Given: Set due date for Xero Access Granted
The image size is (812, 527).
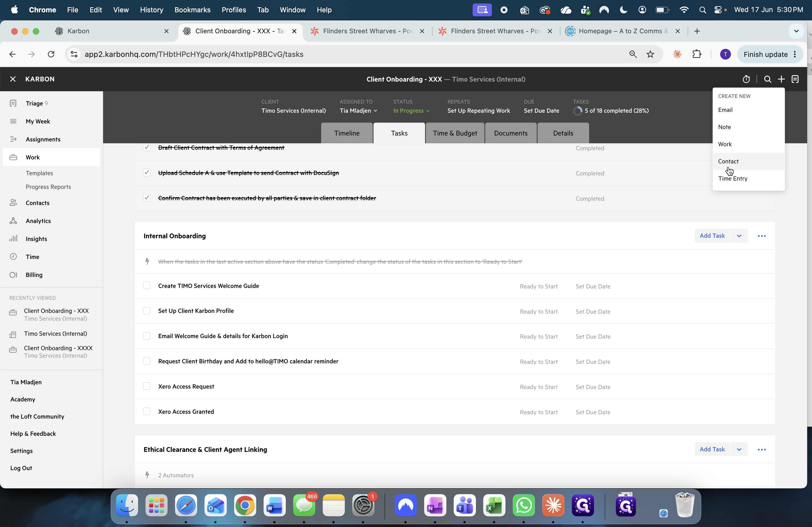Looking at the screenshot, I should click(593, 412).
